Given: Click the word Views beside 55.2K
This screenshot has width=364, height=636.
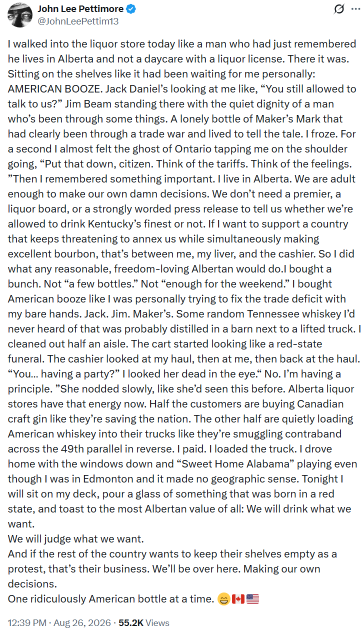Looking at the screenshot, I should [x=157, y=623].
